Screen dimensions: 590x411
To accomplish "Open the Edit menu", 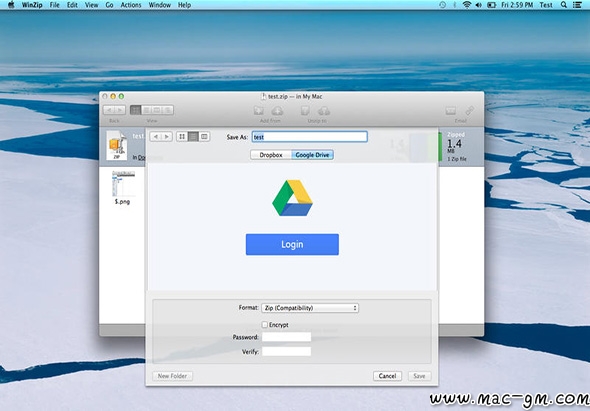I will 72,5.
